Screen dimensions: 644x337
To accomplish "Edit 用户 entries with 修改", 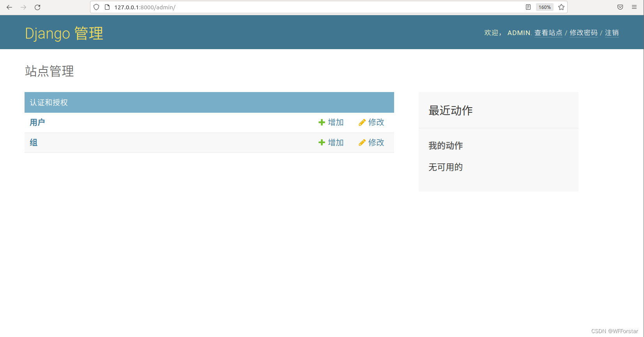I will tap(372, 122).
